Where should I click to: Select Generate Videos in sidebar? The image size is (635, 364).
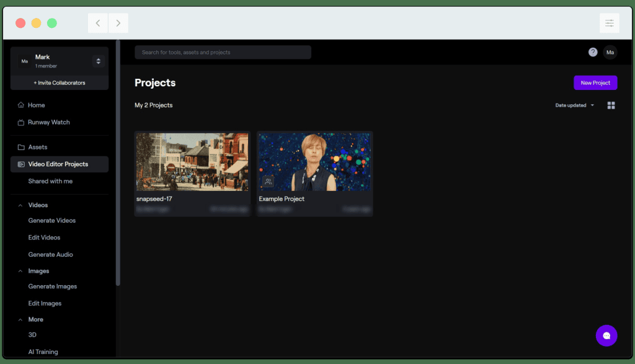coord(52,221)
